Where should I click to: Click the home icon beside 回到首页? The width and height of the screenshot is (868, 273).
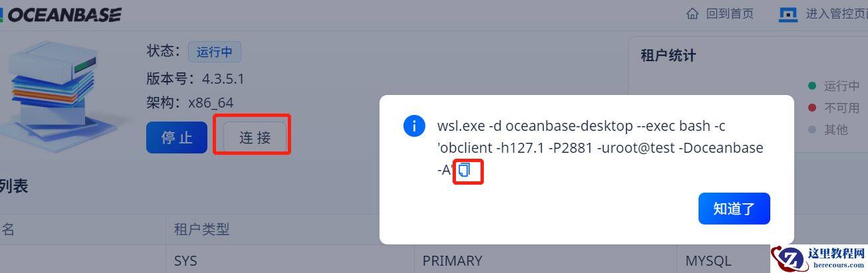693,14
